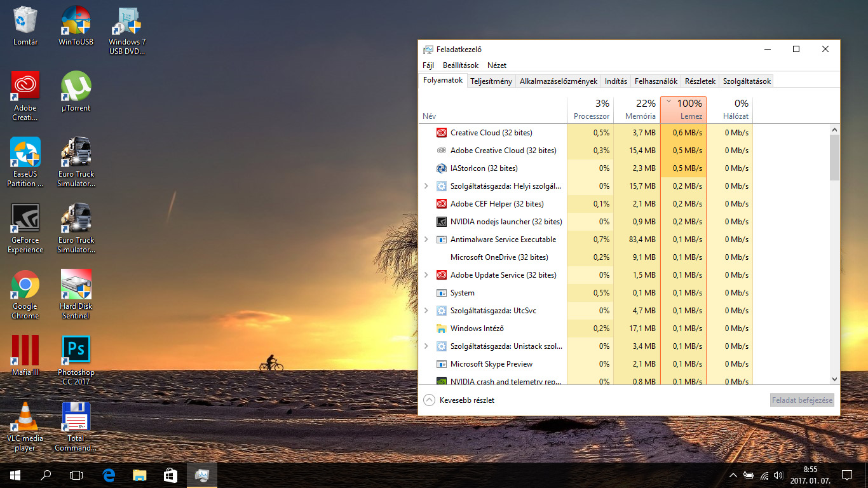Collapse details via Kevesebb részlet
868x488 pixels.
pyautogui.click(x=459, y=400)
